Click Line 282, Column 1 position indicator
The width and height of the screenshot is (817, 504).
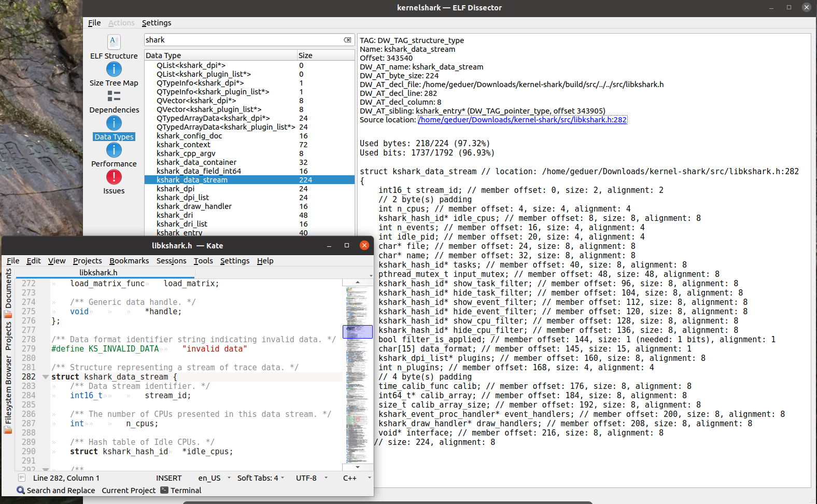click(66, 478)
